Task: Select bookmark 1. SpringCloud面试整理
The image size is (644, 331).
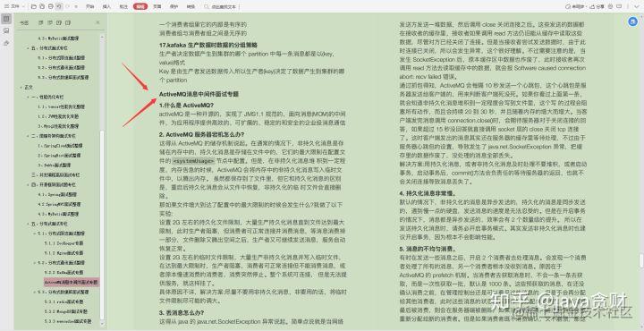Action: (60, 146)
